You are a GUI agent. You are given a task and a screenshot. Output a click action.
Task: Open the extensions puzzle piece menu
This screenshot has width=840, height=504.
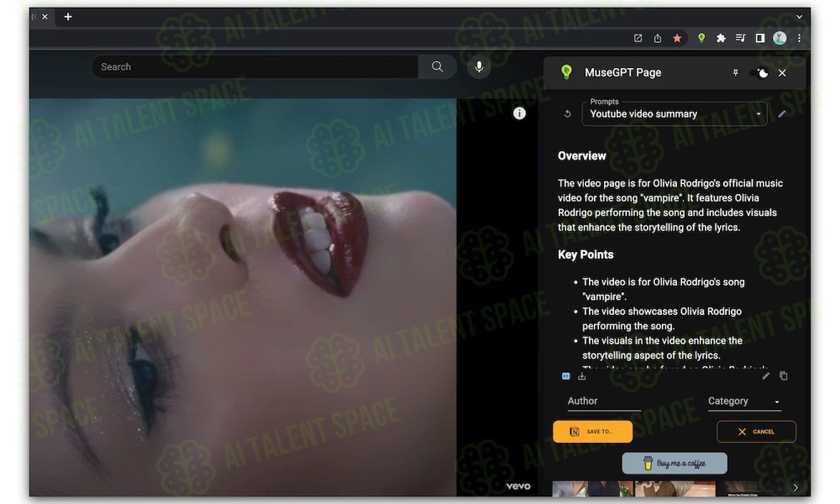721,38
